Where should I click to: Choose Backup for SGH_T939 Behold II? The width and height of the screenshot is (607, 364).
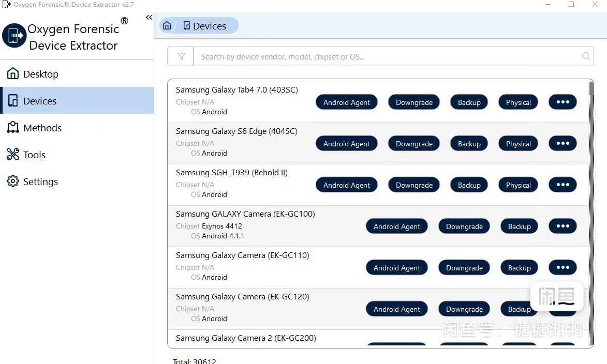469,185
